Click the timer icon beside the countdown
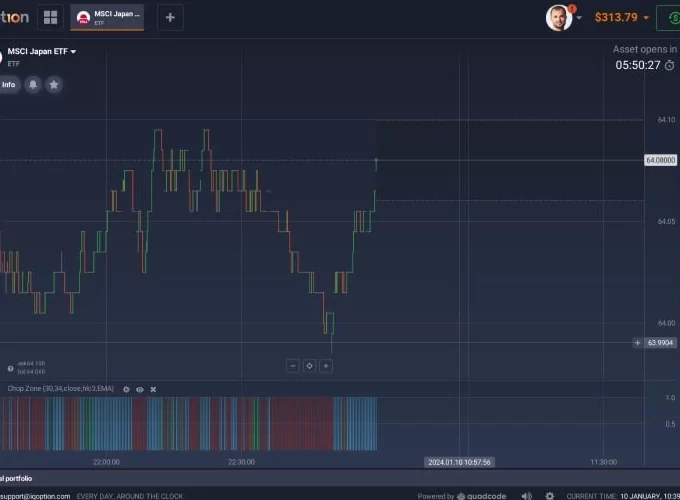Screen dimensions: 680x500 tap(670, 65)
